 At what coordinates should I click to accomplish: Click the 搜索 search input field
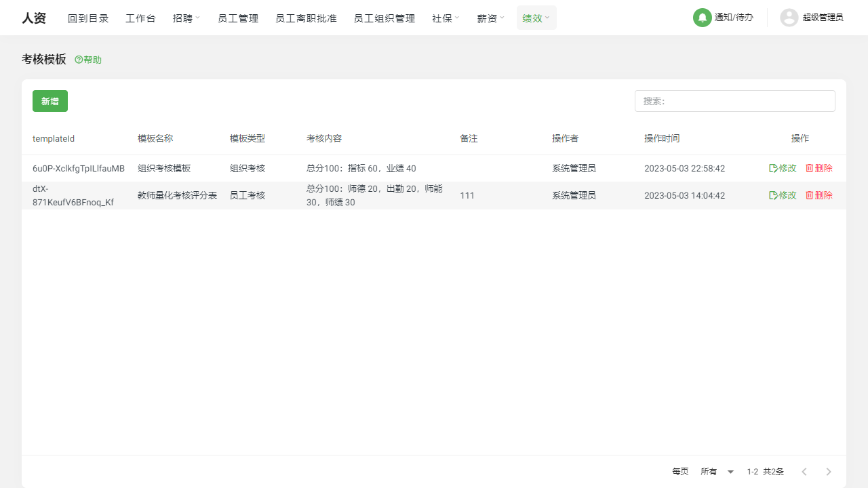[735, 100]
